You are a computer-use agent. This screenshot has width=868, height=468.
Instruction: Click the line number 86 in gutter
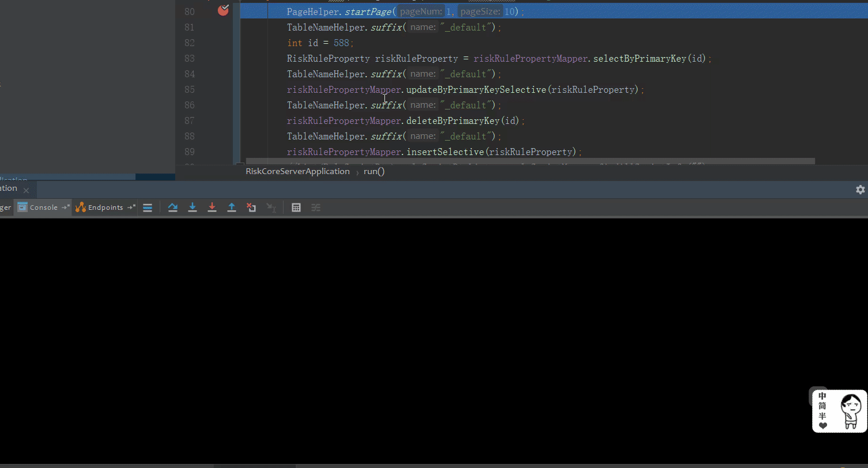point(189,105)
